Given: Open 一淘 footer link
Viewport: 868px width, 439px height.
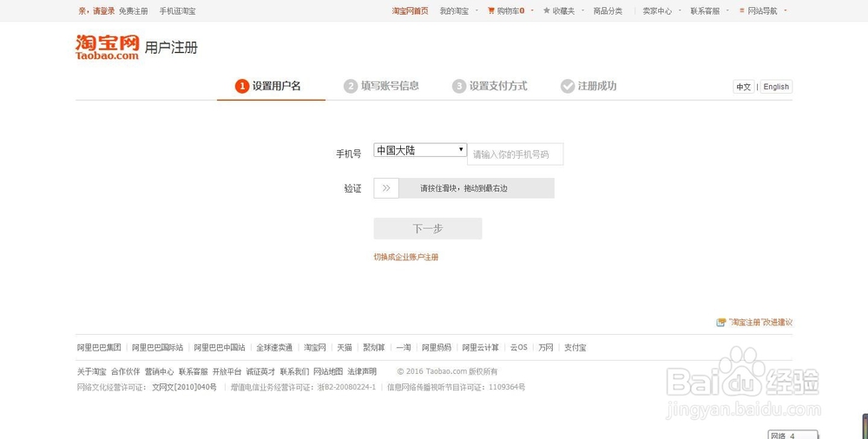Looking at the screenshot, I should click(404, 348).
